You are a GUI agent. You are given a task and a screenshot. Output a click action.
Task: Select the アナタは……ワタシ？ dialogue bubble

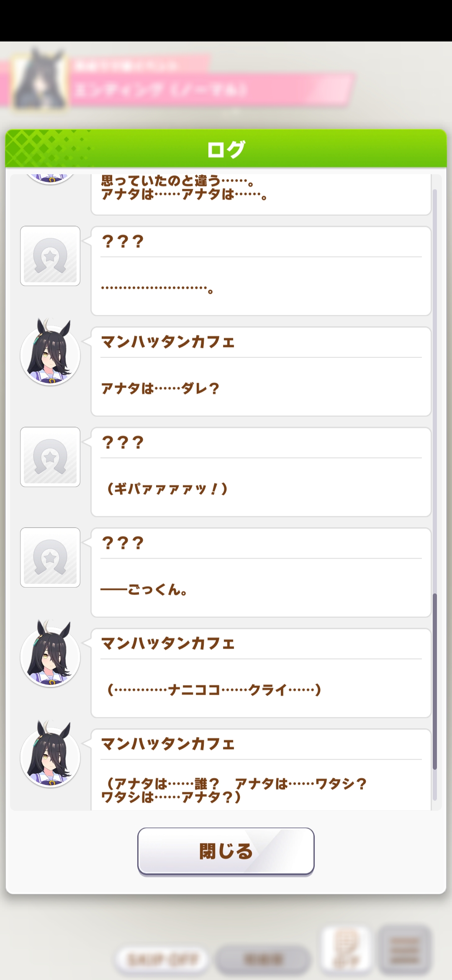coord(261,770)
